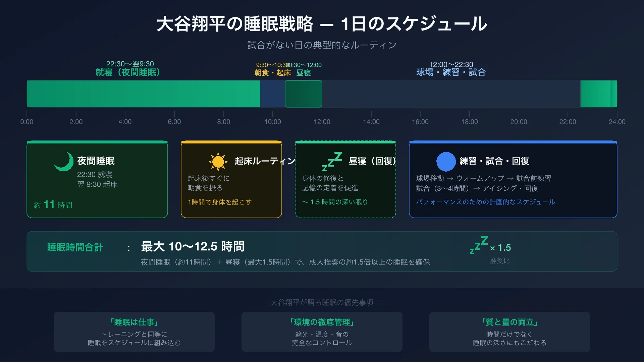644x362 pixels.
Task: Open the 「質と量の両立」 card
Action: coord(510,332)
